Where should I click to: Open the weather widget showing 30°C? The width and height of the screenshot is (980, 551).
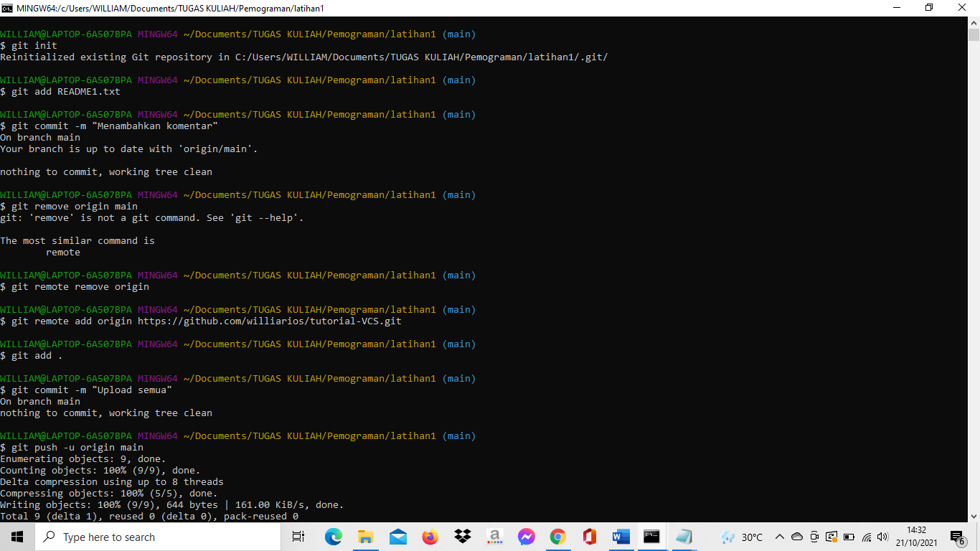(742, 537)
